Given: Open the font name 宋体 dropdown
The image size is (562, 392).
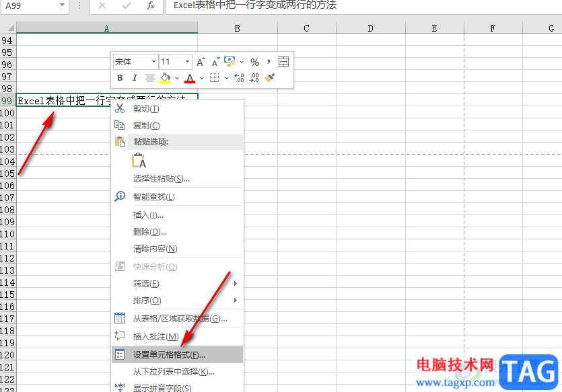Looking at the screenshot, I should click(153, 62).
